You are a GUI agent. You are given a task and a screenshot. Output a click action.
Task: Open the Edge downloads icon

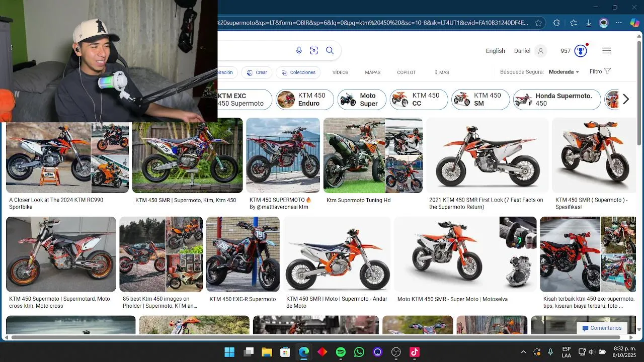(588, 23)
